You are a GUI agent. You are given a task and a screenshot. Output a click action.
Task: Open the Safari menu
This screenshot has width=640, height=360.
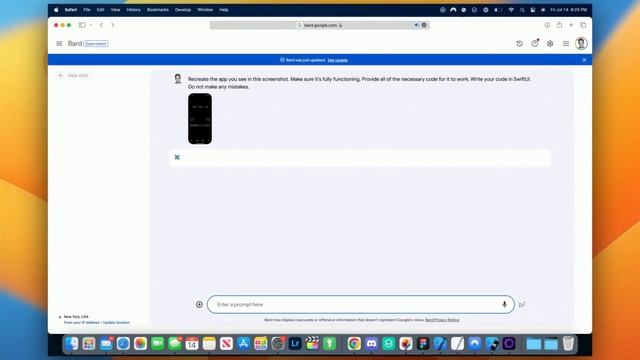coord(71,10)
